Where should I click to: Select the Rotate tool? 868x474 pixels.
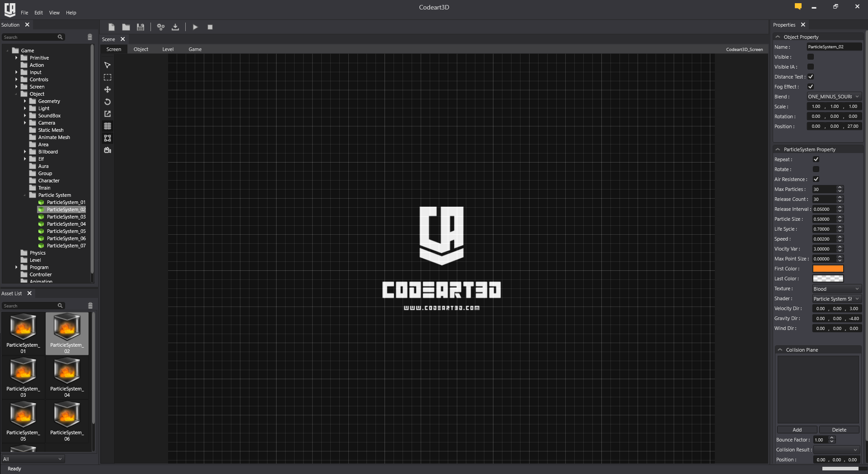pyautogui.click(x=108, y=102)
